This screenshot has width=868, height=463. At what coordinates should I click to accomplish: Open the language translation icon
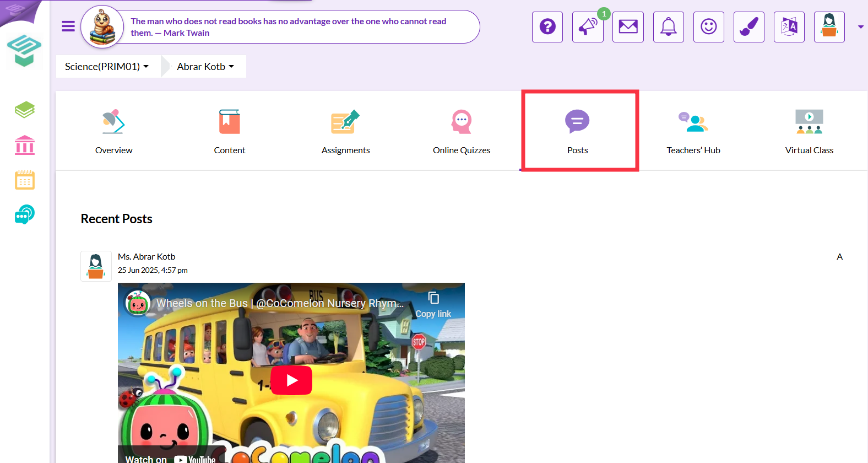tap(789, 26)
